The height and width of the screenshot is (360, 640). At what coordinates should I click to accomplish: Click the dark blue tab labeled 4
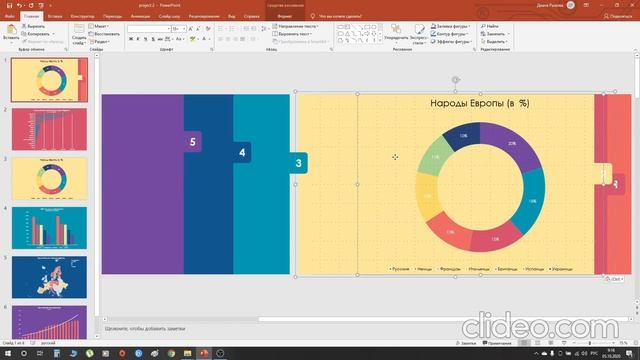[242, 152]
